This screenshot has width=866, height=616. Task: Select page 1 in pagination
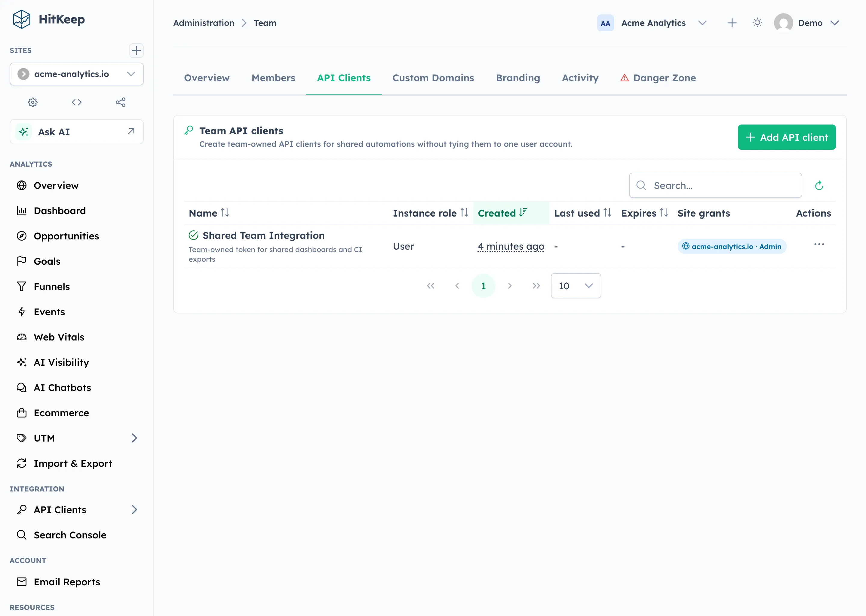(x=484, y=286)
